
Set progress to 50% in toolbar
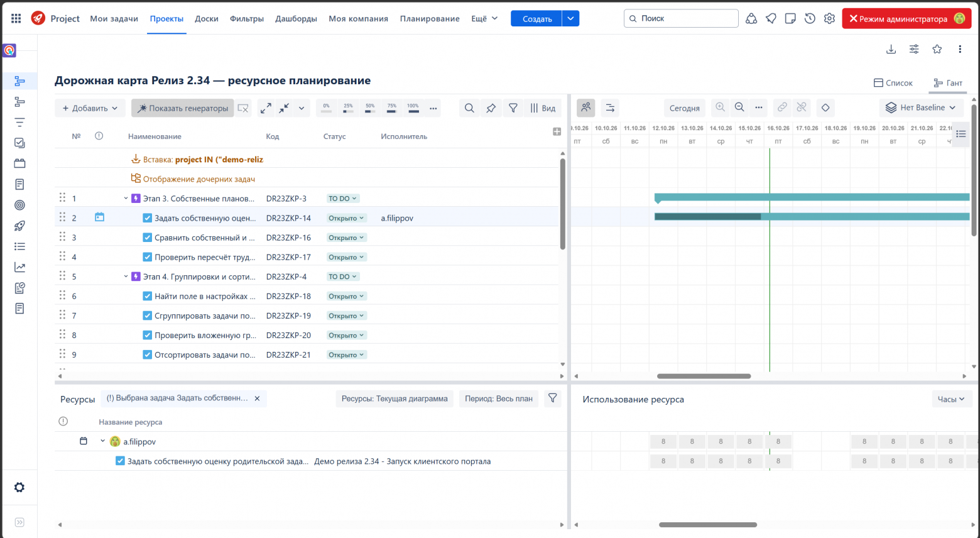click(370, 108)
